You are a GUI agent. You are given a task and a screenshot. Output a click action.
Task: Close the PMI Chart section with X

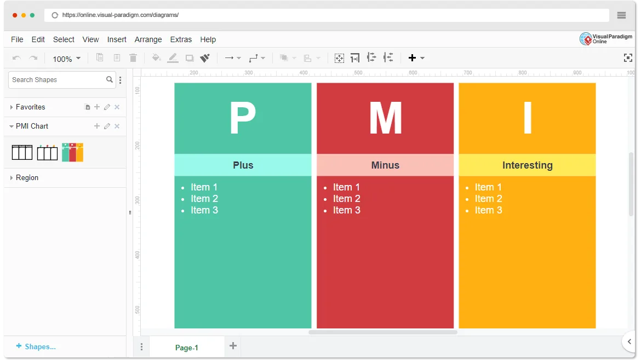(117, 126)
